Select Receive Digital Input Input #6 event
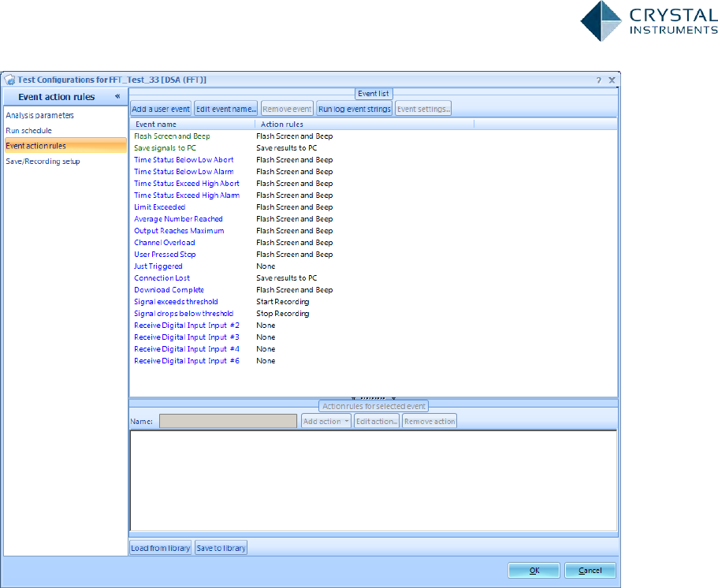This screenshot has height=588, width=718. tap(186, 361)
